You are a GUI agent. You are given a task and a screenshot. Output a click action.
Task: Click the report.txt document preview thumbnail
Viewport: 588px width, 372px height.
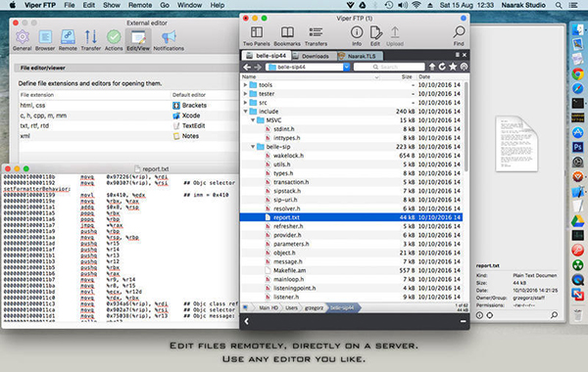coord(516,144)
